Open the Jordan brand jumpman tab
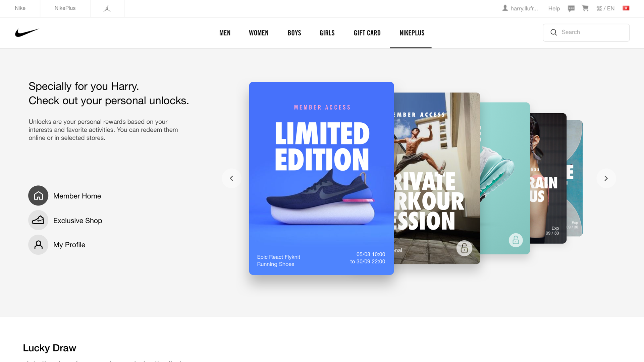 [x=107, y=8]
